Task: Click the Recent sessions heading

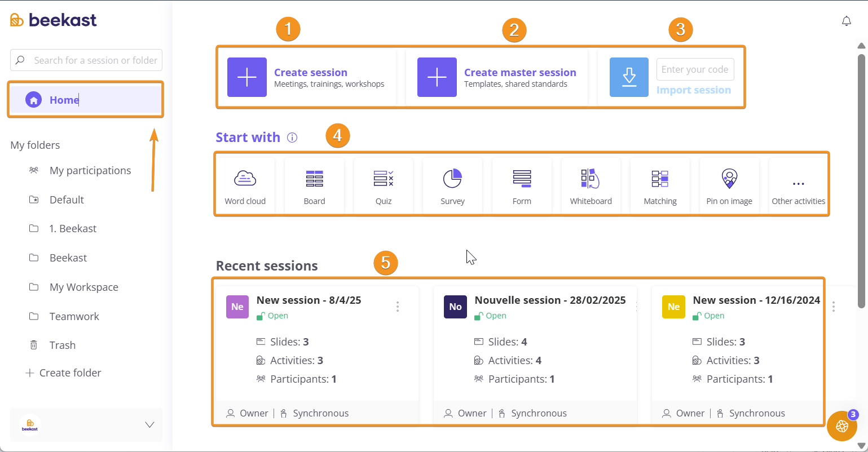Action: 267,265
